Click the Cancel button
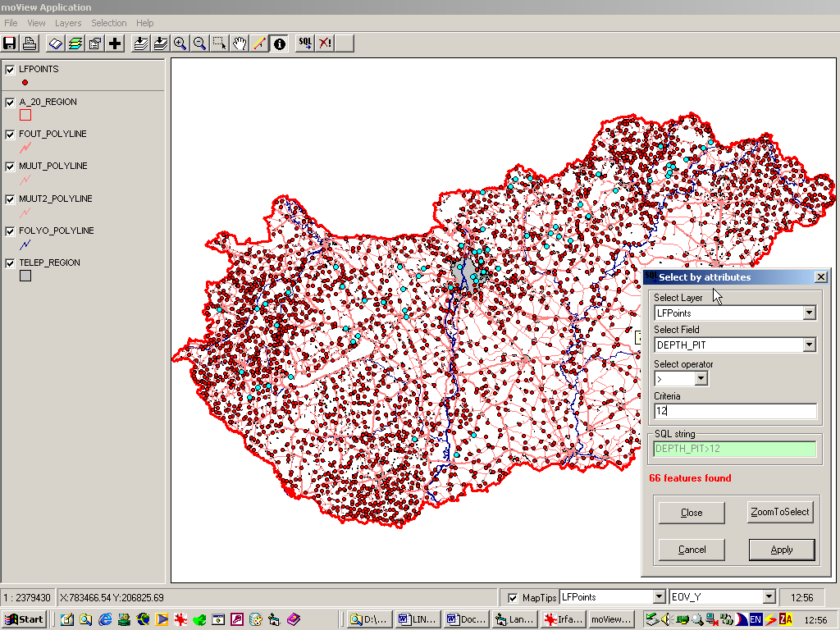 [692, 550]
